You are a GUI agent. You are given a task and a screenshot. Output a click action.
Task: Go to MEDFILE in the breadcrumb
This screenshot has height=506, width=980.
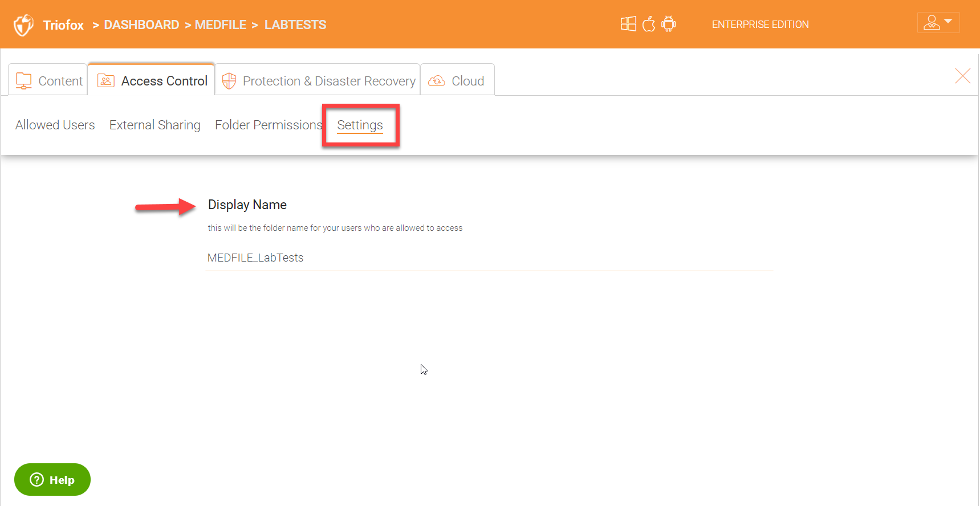click(221, 25)
